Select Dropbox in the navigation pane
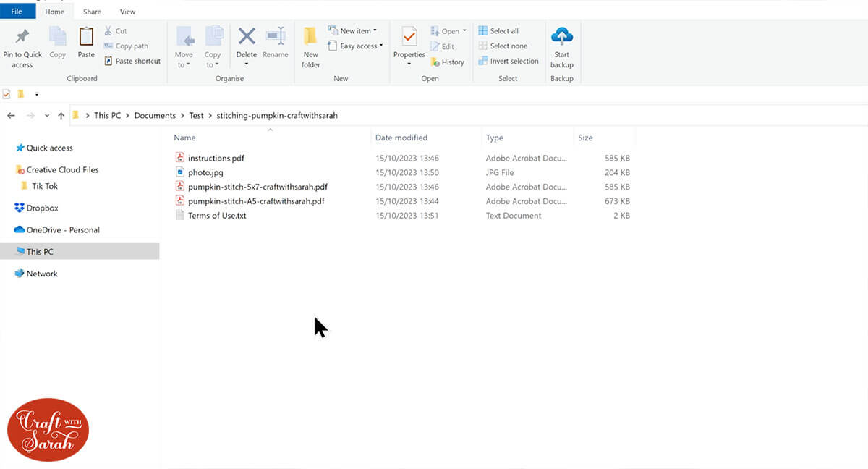868x469 pixels. (x=42, y=208)
